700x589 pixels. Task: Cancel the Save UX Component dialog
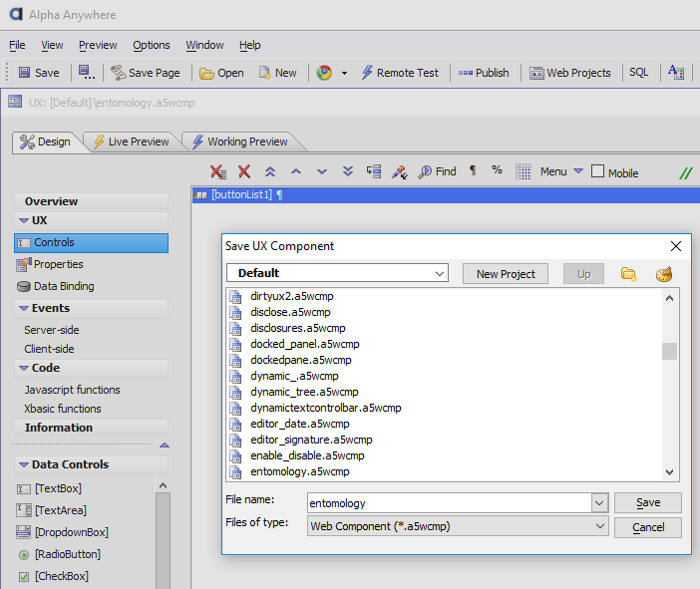648,527
